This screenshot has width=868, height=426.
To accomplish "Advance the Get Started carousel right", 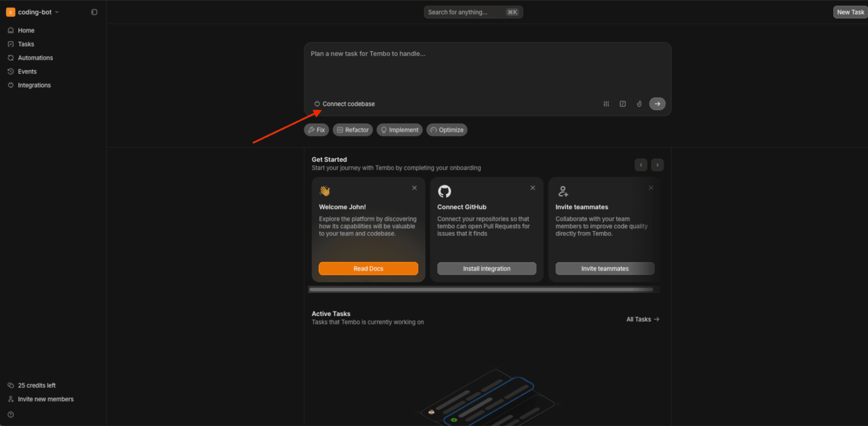I will pyautogui.click(x=657, y=165).
